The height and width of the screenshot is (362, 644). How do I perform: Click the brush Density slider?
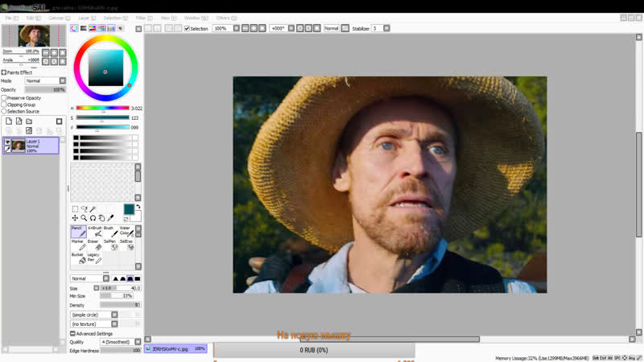120,305
